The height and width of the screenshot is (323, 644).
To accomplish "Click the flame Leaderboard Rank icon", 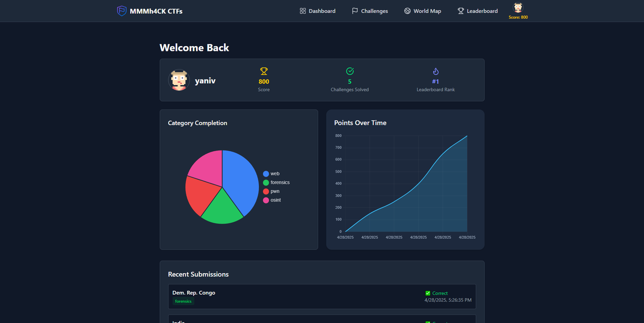I will tap(436, 71).
